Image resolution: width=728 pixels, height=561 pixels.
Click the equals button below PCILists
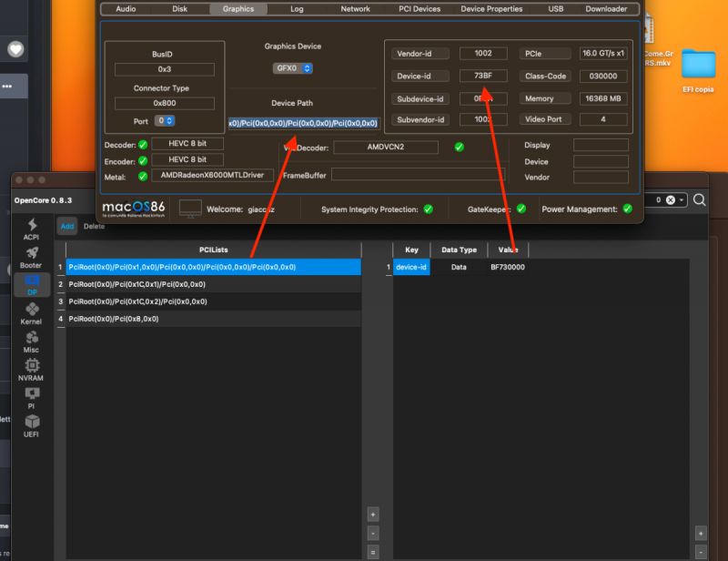373,552
